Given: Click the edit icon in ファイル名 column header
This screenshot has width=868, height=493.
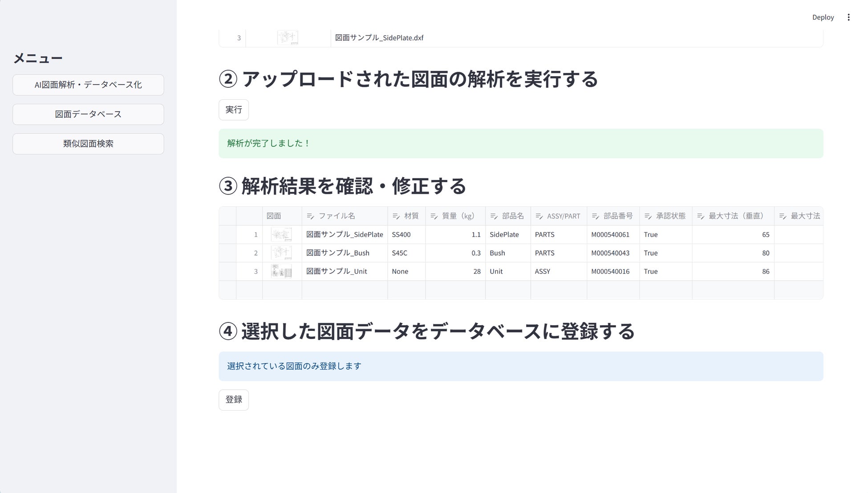Looking at the screenshot, I should pos(310,216).
